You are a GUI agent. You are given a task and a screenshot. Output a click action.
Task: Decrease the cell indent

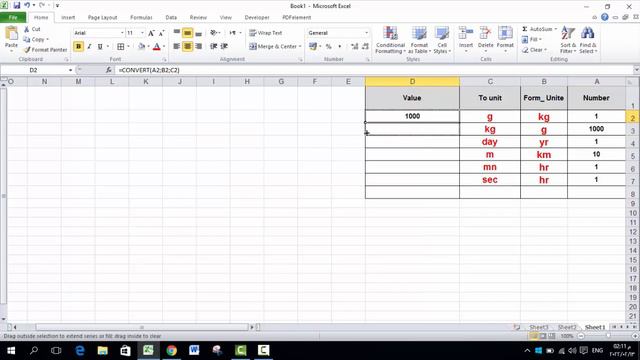coord(213,47)
